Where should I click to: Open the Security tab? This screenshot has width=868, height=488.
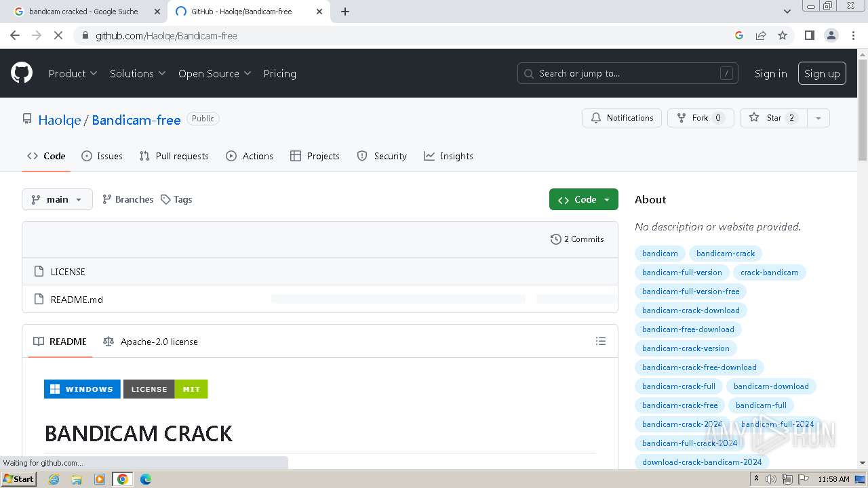[x=382, y=156]
